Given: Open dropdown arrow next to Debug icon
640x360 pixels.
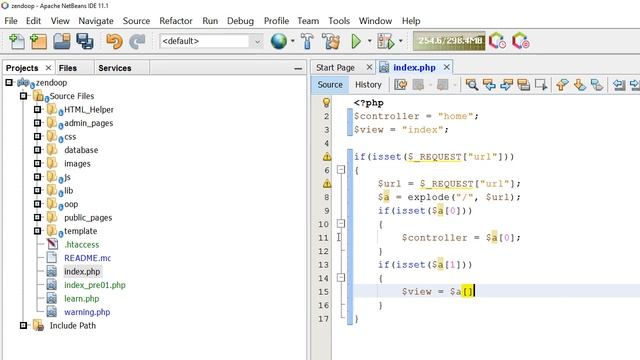Looking at the screenshot, I should [x=400, y=41].
